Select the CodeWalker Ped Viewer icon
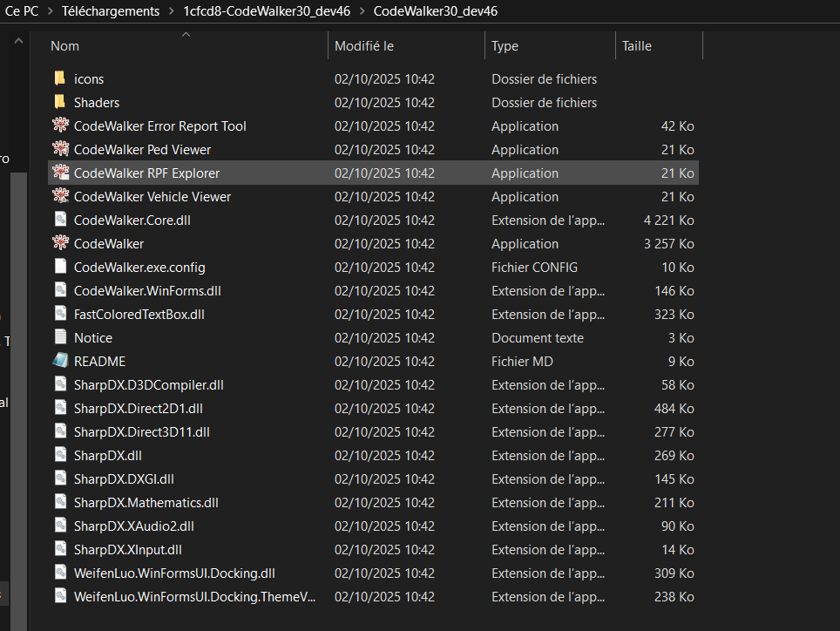The width and height of the screenshot is (840, 631). click(60, 149)
